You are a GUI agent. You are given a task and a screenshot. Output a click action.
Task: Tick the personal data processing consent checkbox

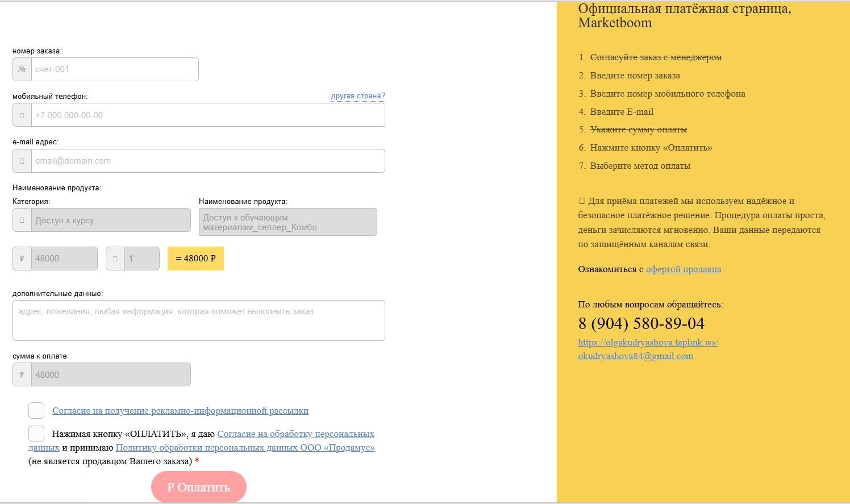36,434
